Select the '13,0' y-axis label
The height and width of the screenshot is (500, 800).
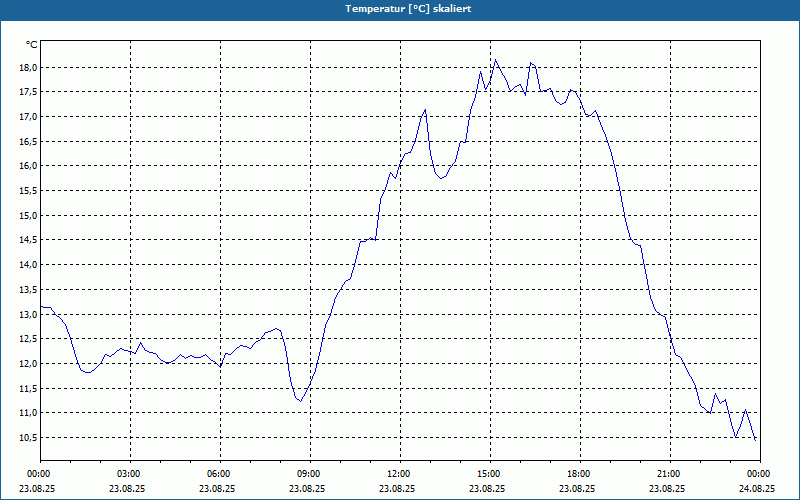tap(30, 314)
